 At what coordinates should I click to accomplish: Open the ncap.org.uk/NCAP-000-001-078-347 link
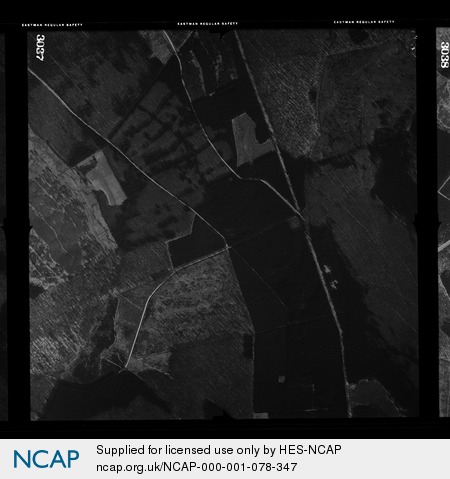197,467
